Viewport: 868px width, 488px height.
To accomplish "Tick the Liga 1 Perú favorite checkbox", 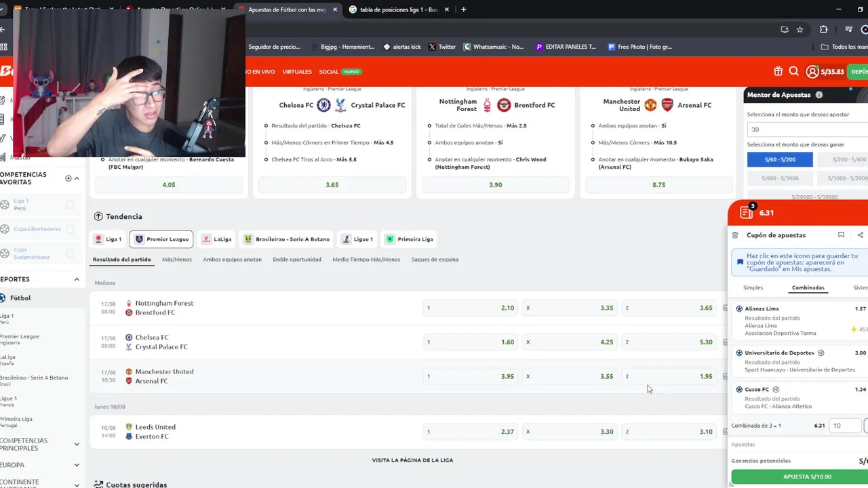I will [70, 204].
